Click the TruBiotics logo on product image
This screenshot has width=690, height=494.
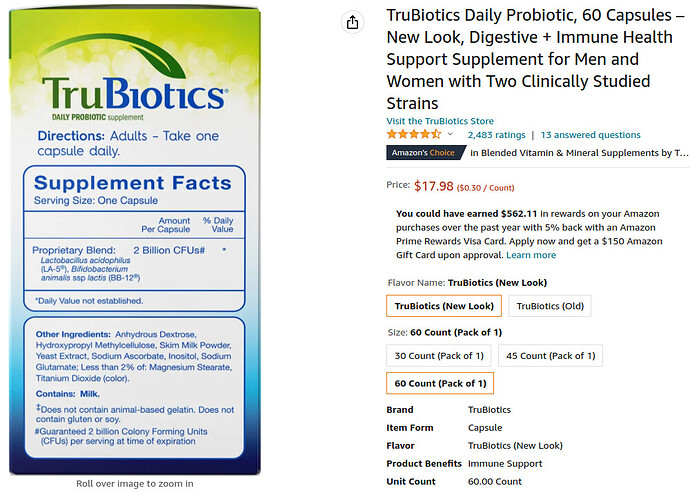[135, 93]
